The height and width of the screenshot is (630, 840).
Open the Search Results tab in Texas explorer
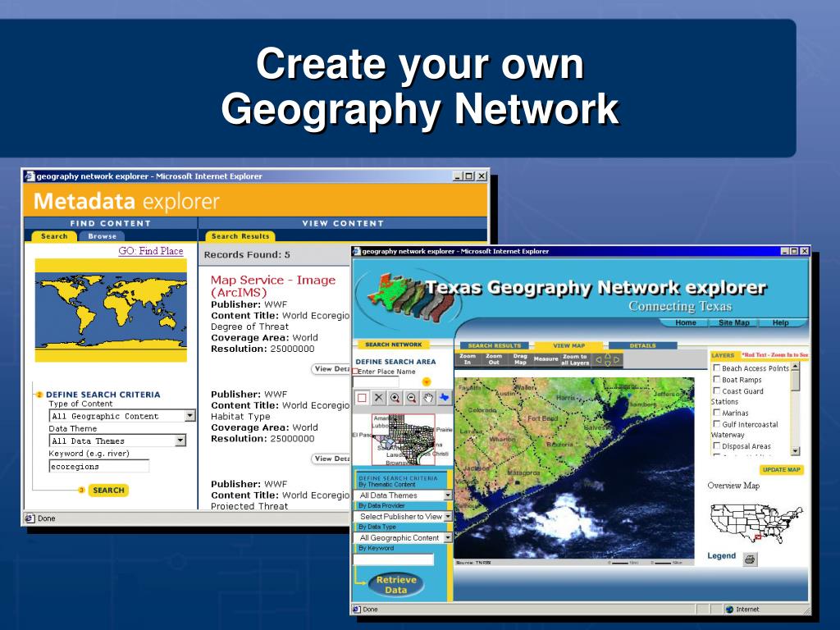494,345
